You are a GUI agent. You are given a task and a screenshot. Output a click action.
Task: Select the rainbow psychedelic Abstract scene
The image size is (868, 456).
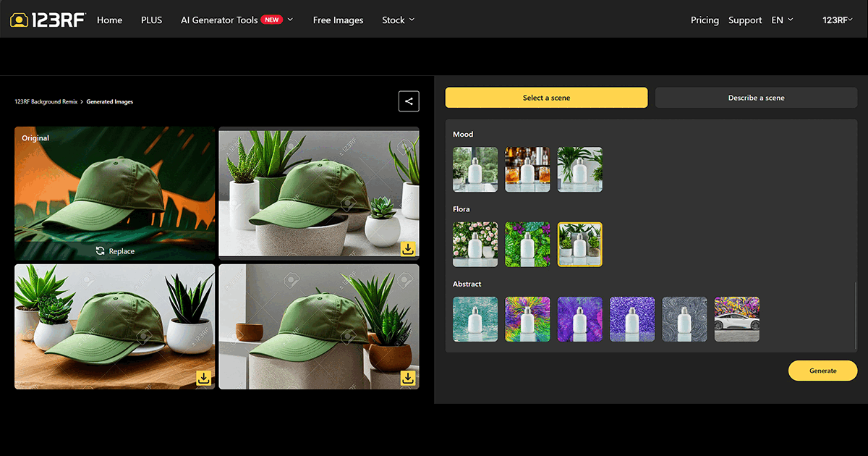coord(527,319)
